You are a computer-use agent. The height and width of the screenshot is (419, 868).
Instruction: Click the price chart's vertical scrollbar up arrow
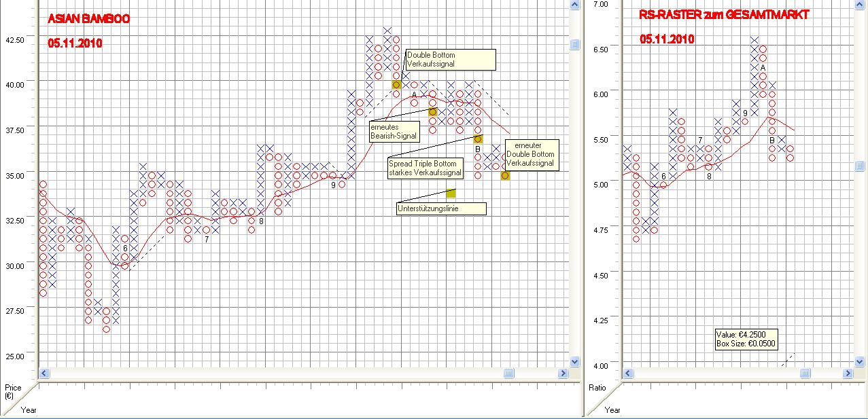(x=574, y=4)
